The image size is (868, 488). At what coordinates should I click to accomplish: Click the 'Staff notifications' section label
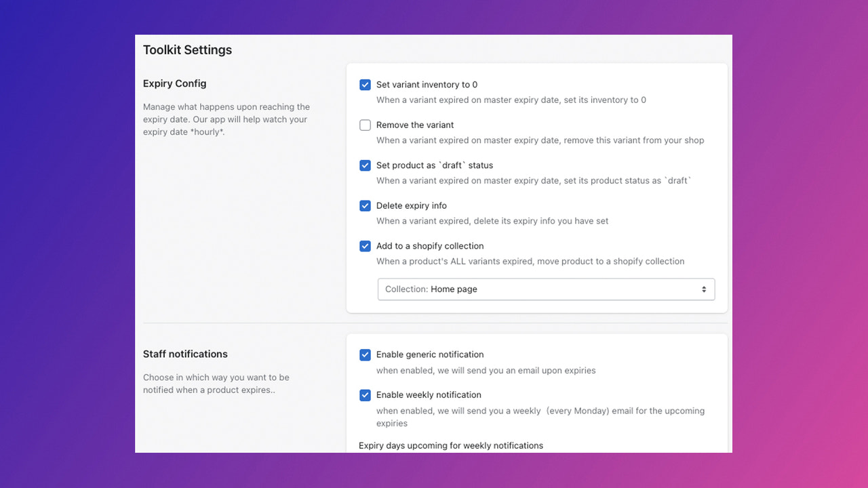185,354
